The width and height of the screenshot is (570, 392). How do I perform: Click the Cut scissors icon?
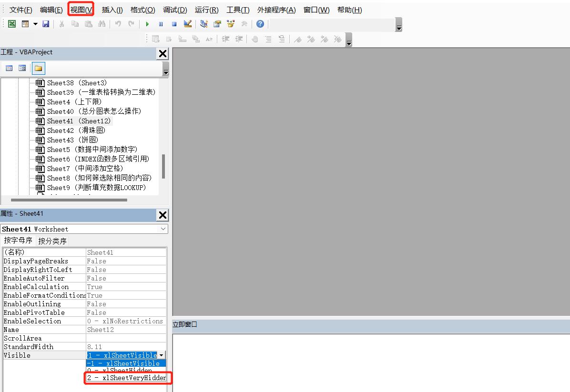(x=62, y=24)
